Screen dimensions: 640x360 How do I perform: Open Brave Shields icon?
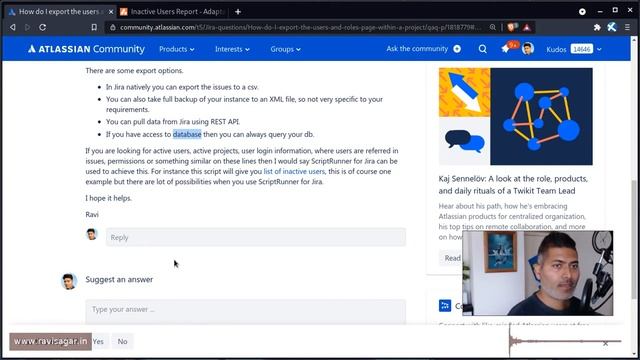tap(512, 27)
